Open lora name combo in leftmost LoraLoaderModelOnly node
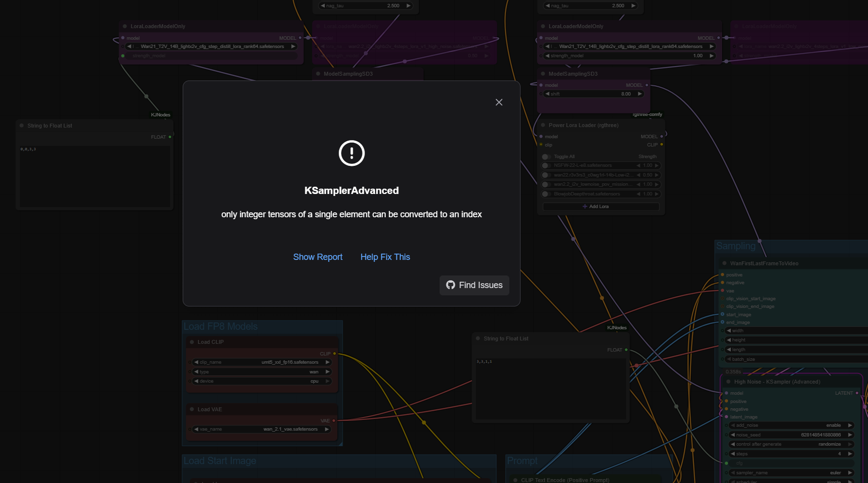 211,47
